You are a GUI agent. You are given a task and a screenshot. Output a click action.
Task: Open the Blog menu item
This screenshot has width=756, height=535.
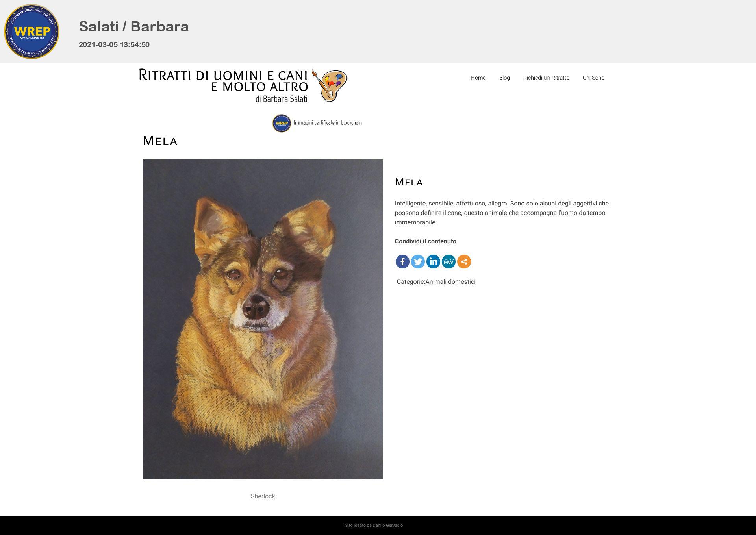coord(504,78)
